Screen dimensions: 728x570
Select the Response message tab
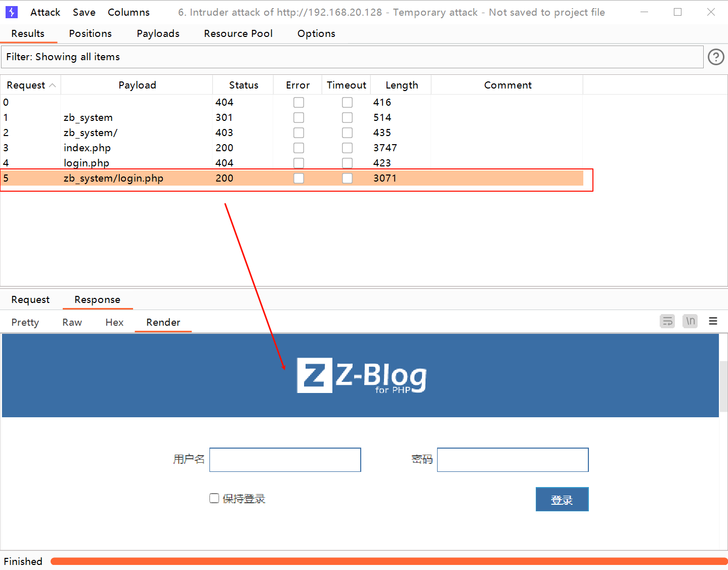coord(97,299)
